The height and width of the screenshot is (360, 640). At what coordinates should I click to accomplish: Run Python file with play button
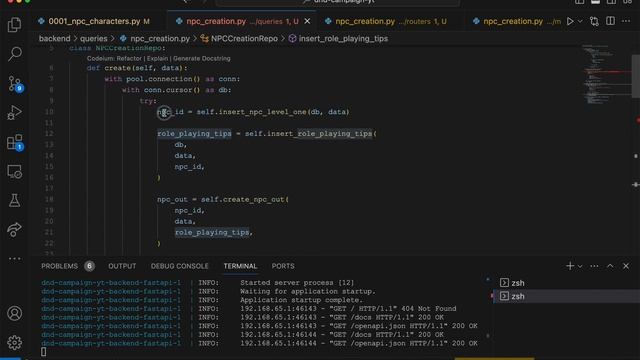pos(570,21)
